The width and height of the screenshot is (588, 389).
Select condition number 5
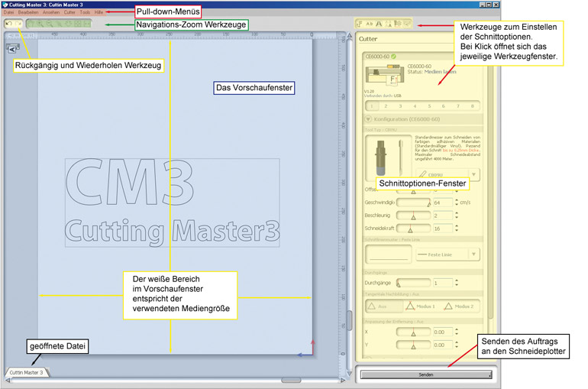(x=429, y=106)
